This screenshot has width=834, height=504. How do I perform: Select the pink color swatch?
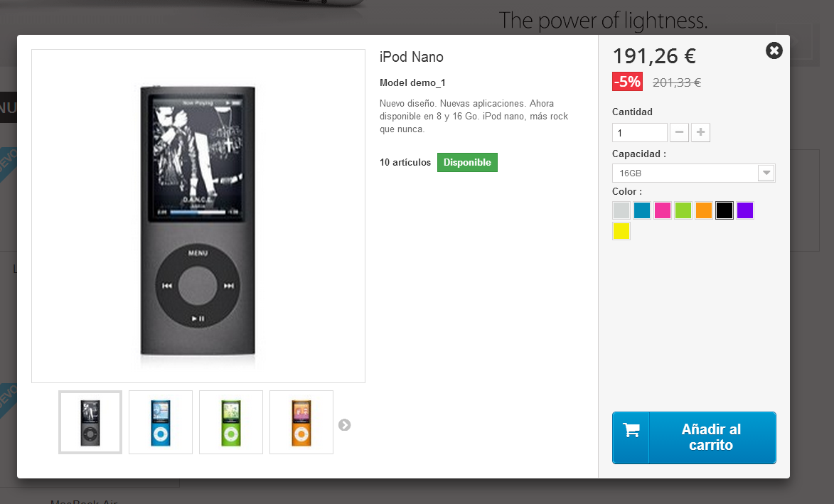tap(662, 210)
